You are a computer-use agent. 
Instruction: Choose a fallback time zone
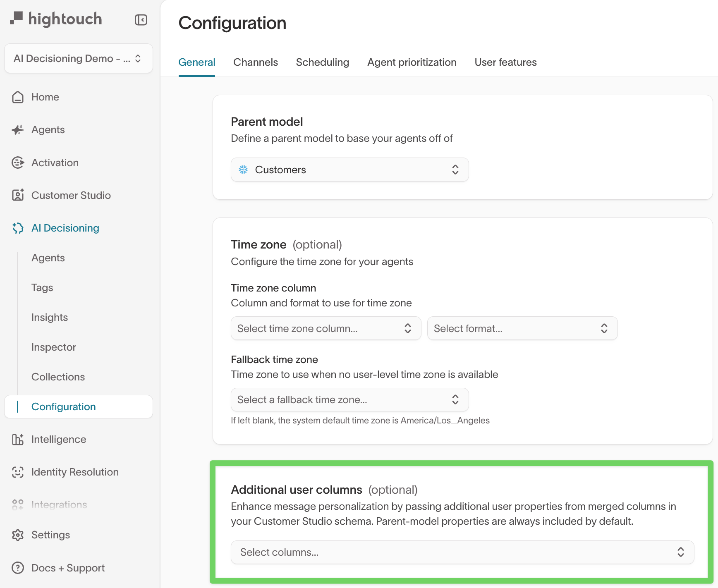point(349,399)
